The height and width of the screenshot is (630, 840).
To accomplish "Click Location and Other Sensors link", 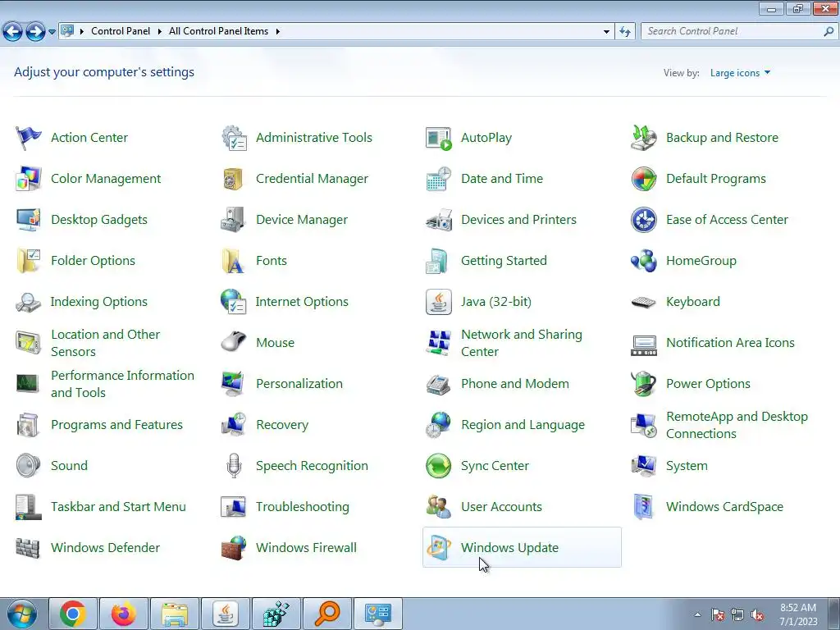I will (105, 343).
